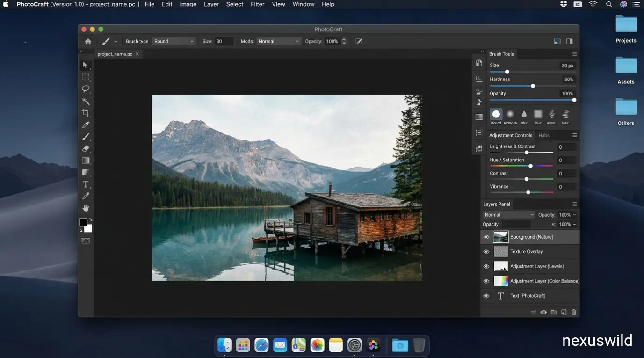Viewport: 644px width, 358px height.
Task: Hide the Adjustment Layer (Levels)
Action: click(x=486, y=266)
